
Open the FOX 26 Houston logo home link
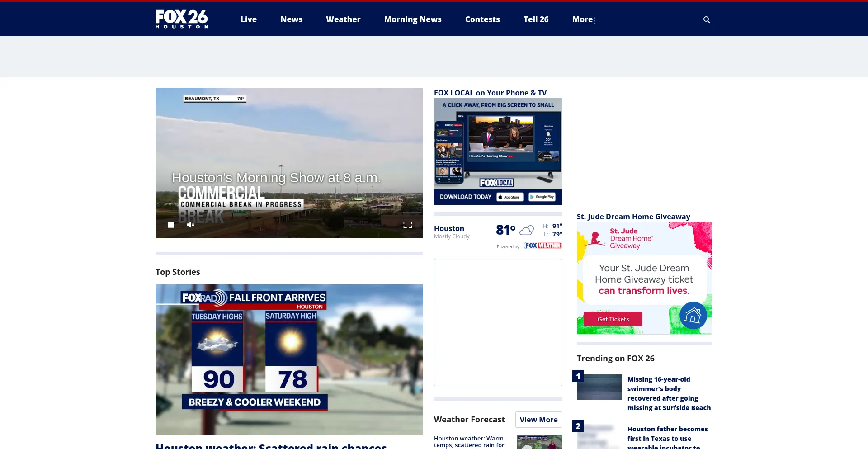(x=182, y=19)
